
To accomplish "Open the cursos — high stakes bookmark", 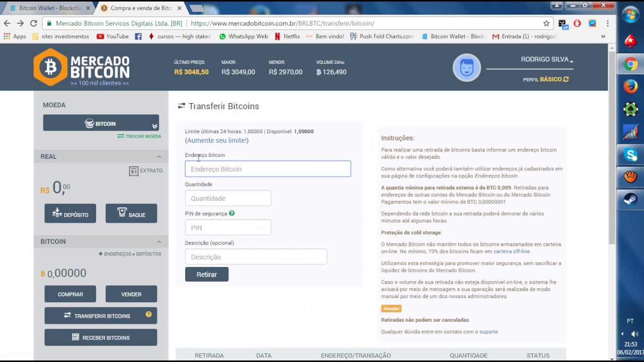I will point(179,36).
